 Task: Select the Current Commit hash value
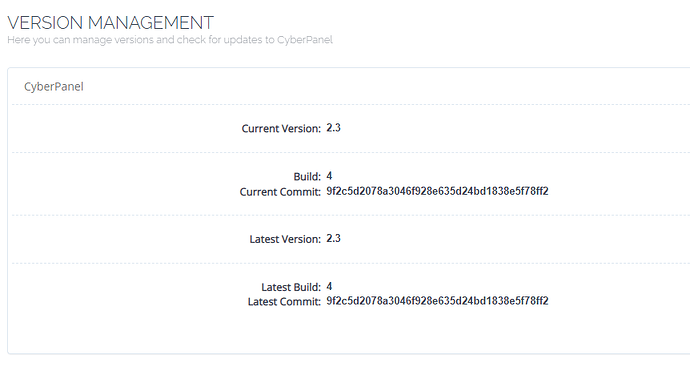(x=437, y=191)
